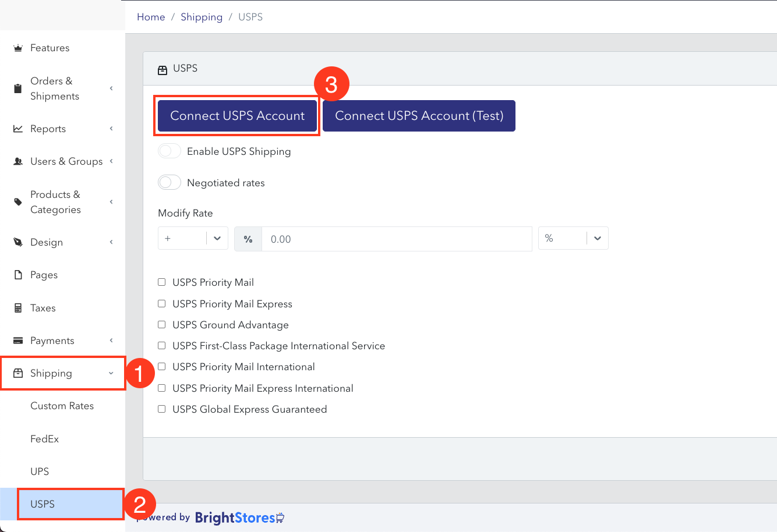The image size is (777, 532).
Task: Expand the Payments submenu chevron
Action: point(111,341)
